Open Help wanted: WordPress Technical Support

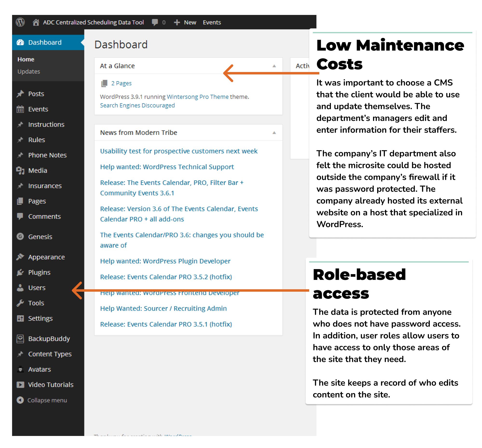tap(167, 167)
